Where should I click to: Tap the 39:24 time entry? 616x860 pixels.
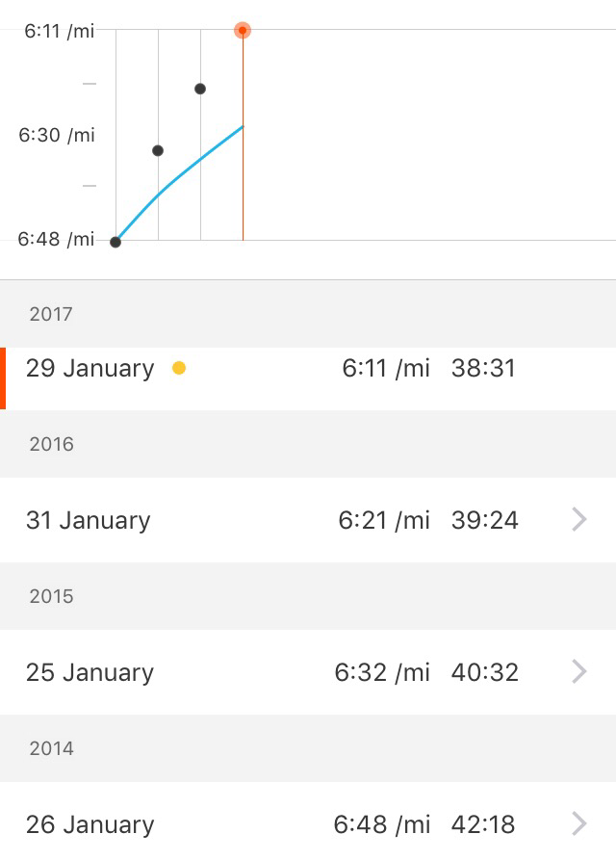tap(484, 520)
